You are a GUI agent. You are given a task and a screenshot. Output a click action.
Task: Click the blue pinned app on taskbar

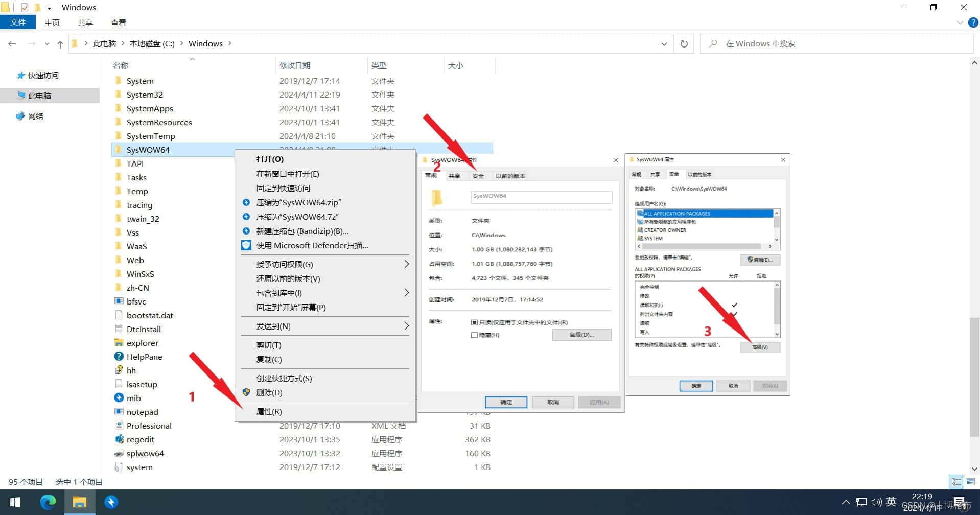(111, 502)
